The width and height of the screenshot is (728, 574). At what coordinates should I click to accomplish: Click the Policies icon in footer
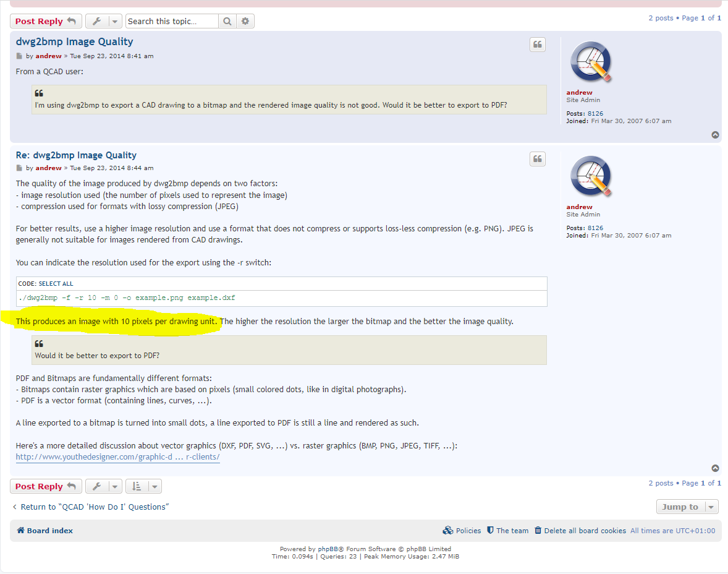[x=448, y=531]
